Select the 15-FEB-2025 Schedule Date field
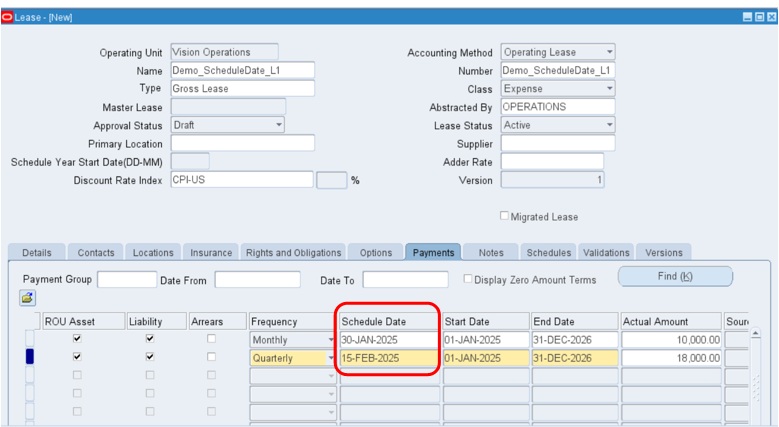Image resolution: width=779 pixels, height=427 pixels. [388, 358]
